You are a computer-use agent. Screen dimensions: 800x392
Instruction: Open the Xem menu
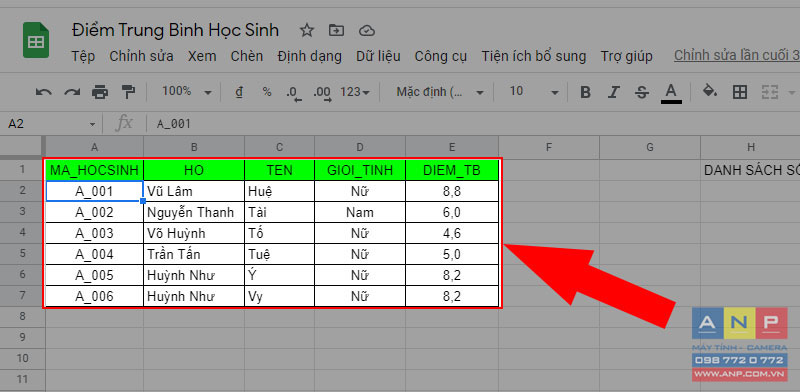pos(202,56)
